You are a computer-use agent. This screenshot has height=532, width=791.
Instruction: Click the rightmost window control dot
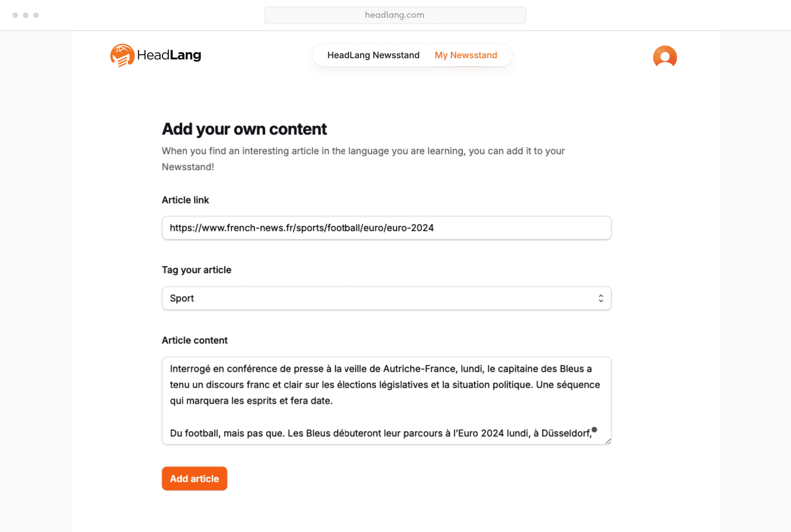click(x=36, y=15)
